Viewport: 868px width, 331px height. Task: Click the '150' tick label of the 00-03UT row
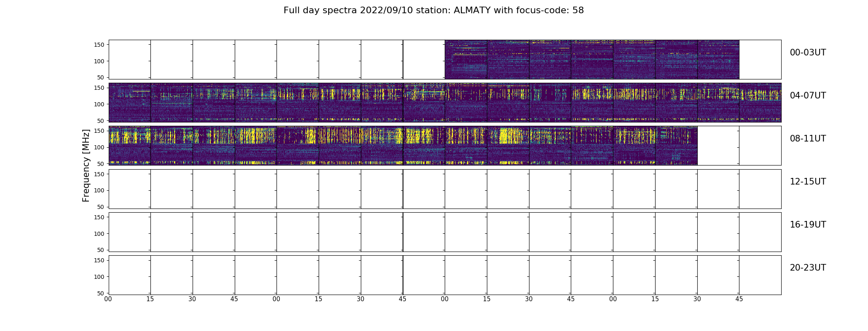tap(100, 45)
